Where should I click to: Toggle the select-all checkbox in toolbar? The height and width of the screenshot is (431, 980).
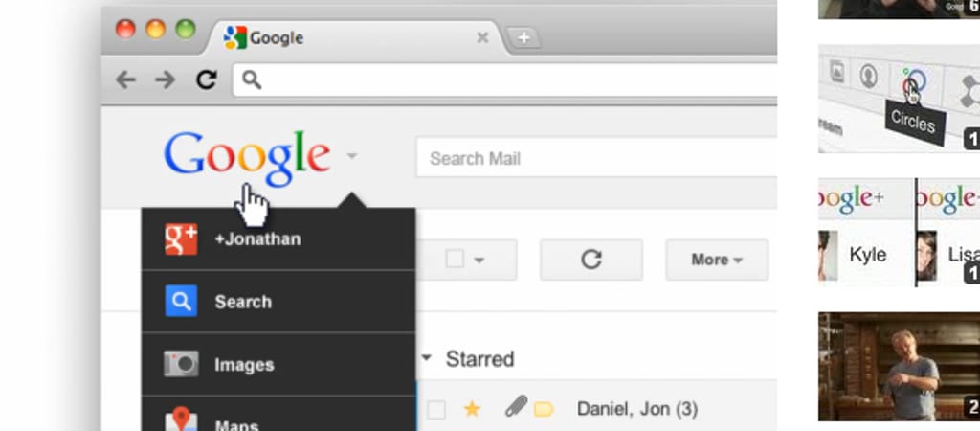click(x=455, y=259)
